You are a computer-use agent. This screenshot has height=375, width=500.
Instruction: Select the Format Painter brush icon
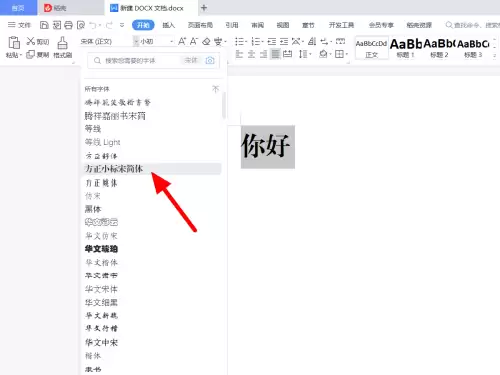coord(62,43)
